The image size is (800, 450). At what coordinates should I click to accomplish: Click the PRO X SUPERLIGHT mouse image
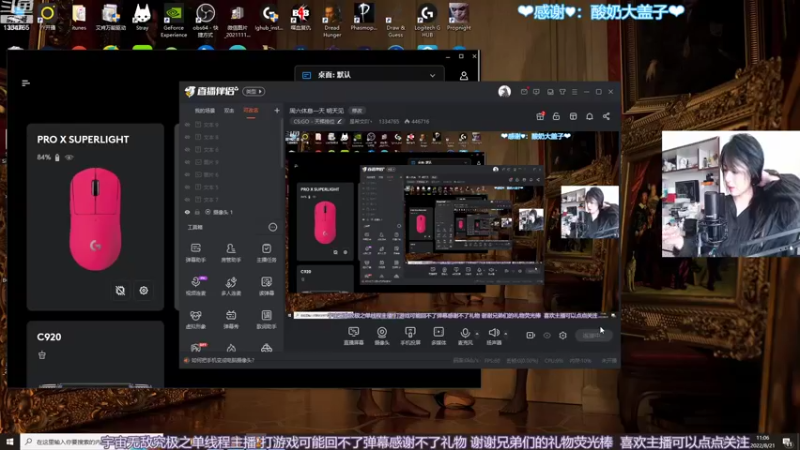[95, 219]
